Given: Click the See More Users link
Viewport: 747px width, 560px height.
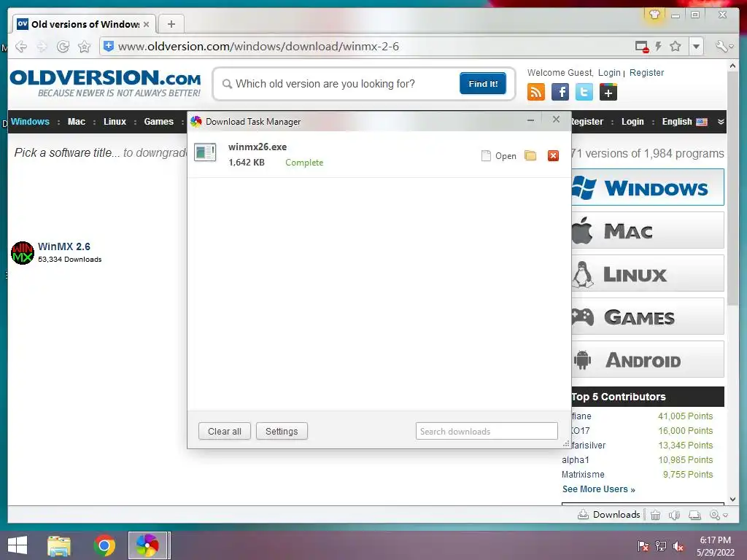Looking at the screenshot, I should [x=598, y=489].
